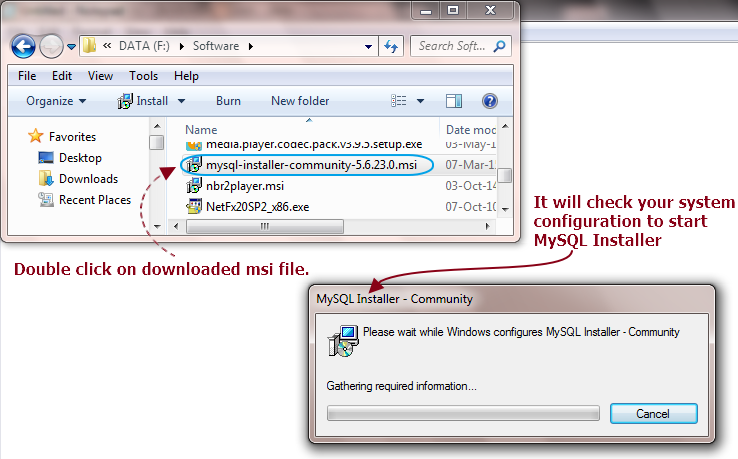Click the blue Help question mark icon
This screenshot has height=459, width=738.
tap(489, 101)
